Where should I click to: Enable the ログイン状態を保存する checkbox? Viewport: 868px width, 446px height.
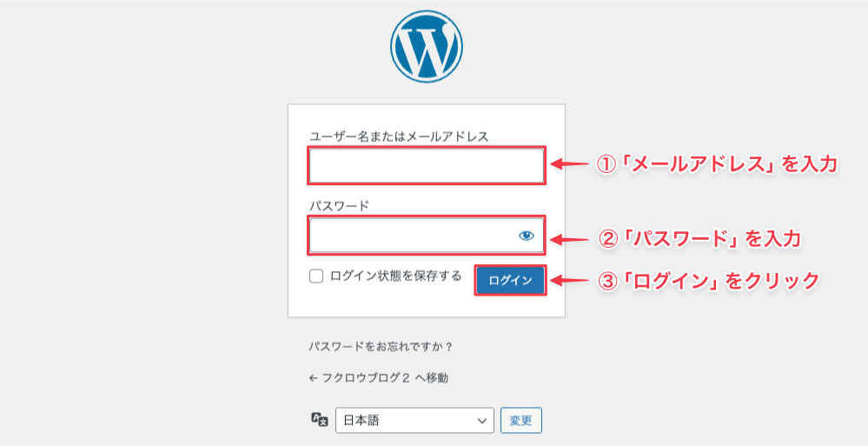(x=316, y=276)
